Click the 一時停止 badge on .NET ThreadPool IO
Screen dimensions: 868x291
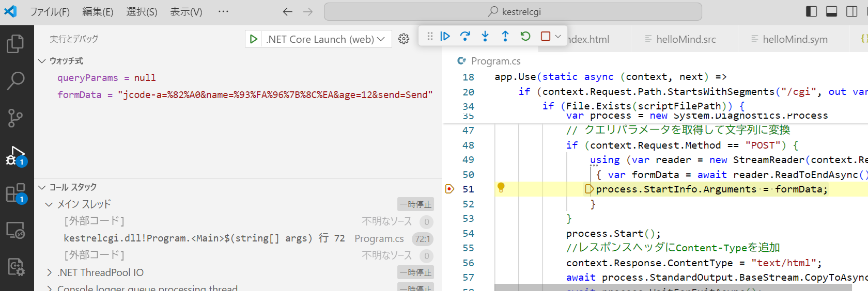click(x=415, y=272)
